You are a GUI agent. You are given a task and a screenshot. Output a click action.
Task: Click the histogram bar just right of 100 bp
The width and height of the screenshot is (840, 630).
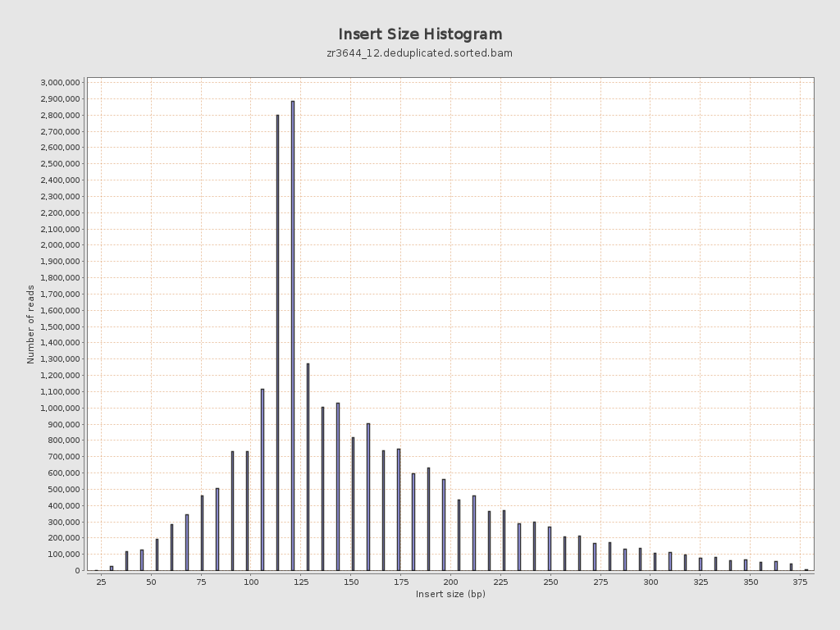(262, 480)
